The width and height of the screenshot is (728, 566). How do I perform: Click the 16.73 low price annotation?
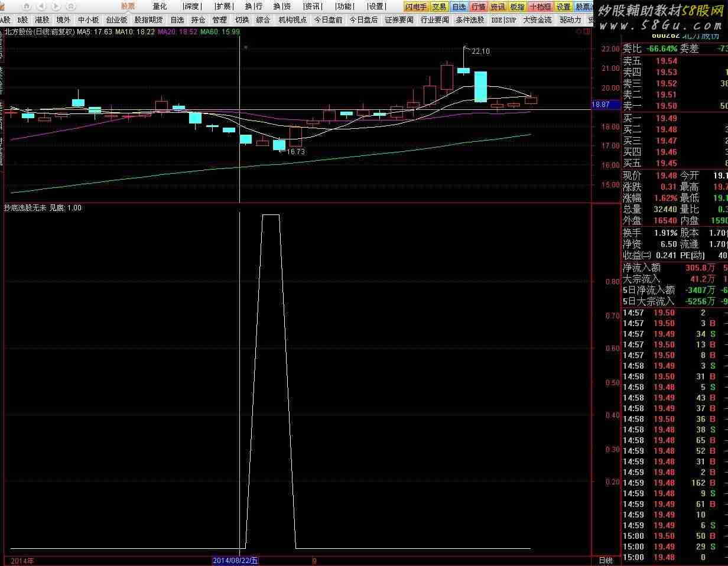295,152
